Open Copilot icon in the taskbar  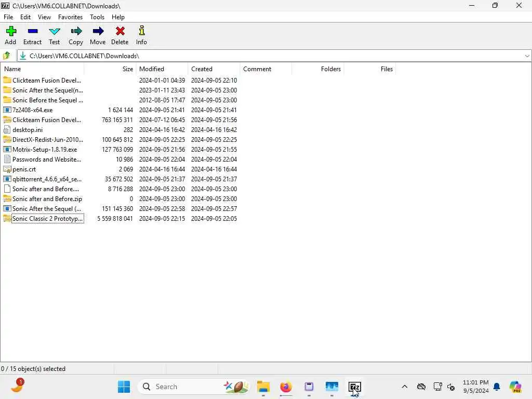click(515, 387)
